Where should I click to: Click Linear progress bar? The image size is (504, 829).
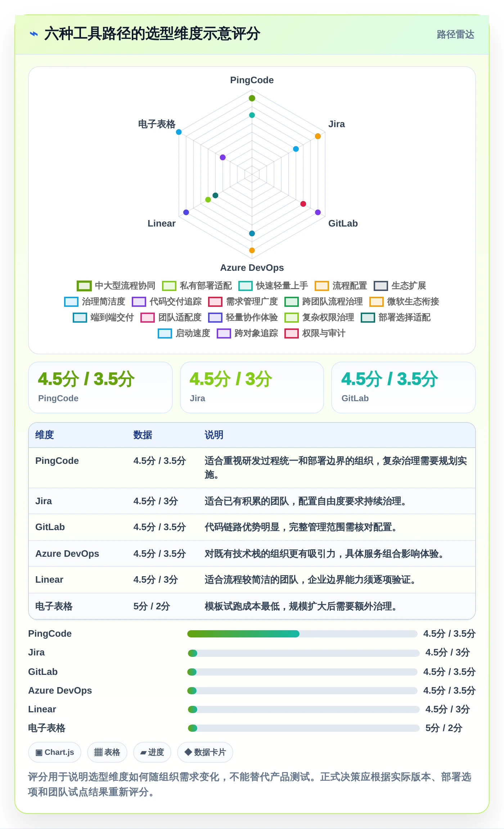[x=303, y=709]
